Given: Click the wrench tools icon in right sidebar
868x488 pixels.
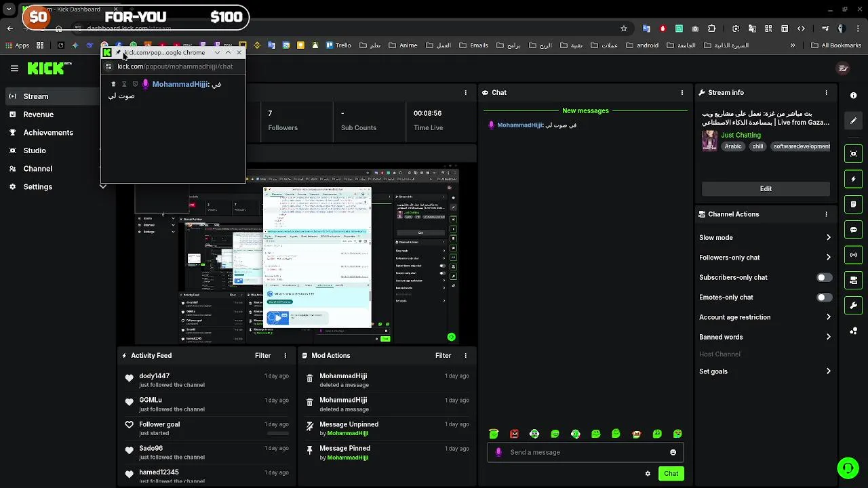Looking at the screenshot, I should 853,306.
